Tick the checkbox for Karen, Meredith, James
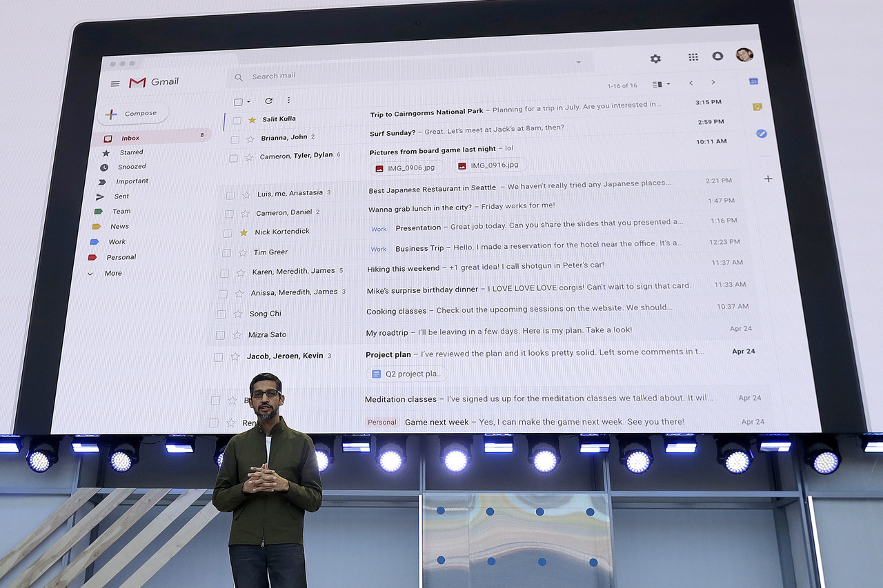Image resolution: width=883 pixels, height=588 pixels. tap(224, 273)
